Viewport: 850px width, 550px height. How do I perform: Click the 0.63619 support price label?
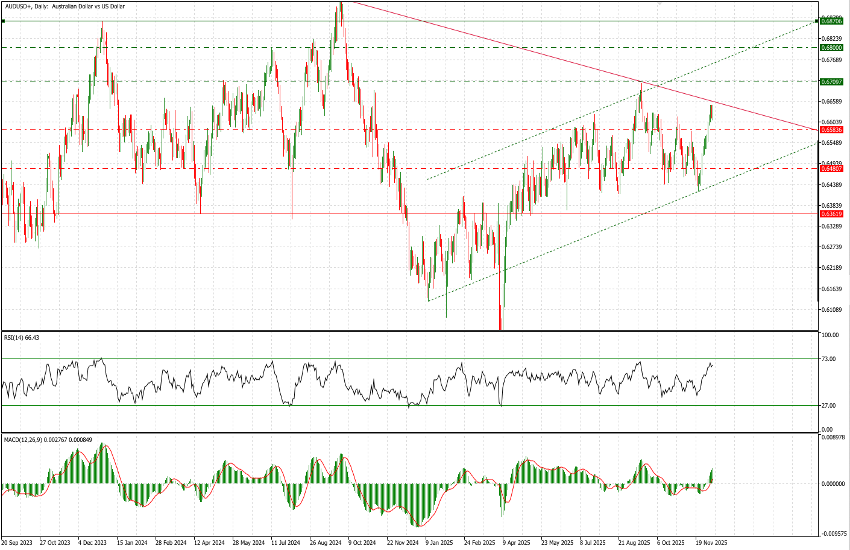[831, 213]
